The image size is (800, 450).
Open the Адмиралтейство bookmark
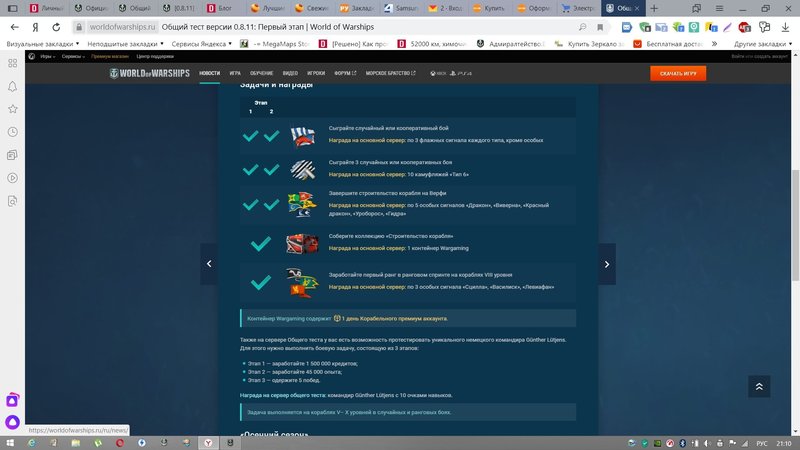tap(511, 44)
